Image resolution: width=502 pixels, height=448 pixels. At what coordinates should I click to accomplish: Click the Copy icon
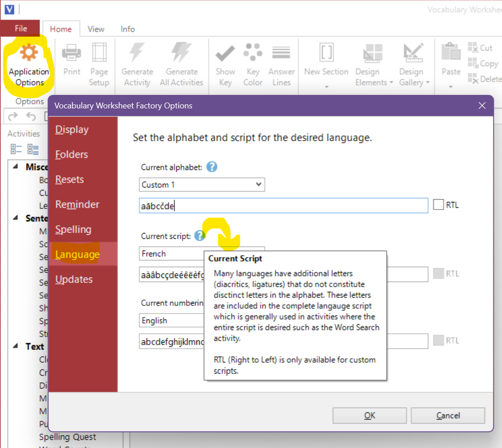(x=473, y=63)
